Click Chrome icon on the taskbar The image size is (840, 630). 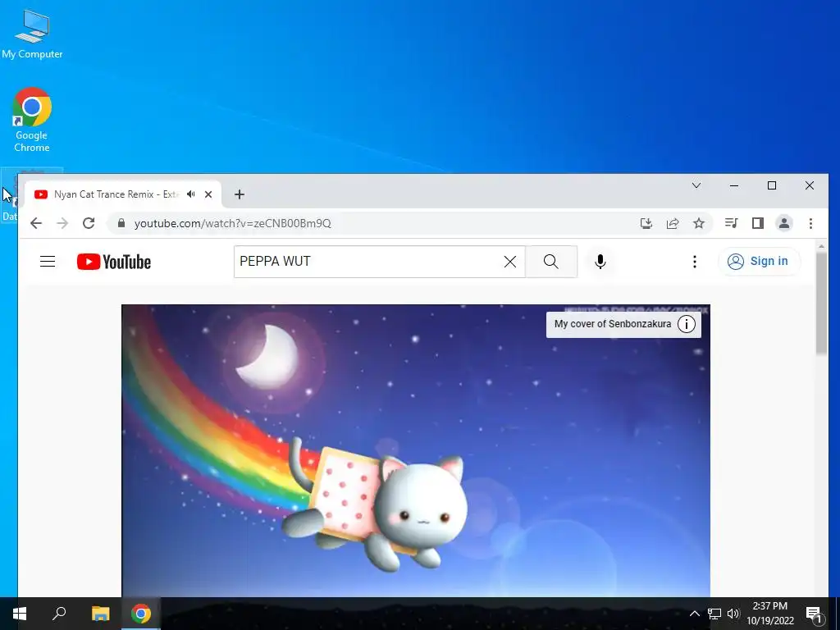point(141,614)
